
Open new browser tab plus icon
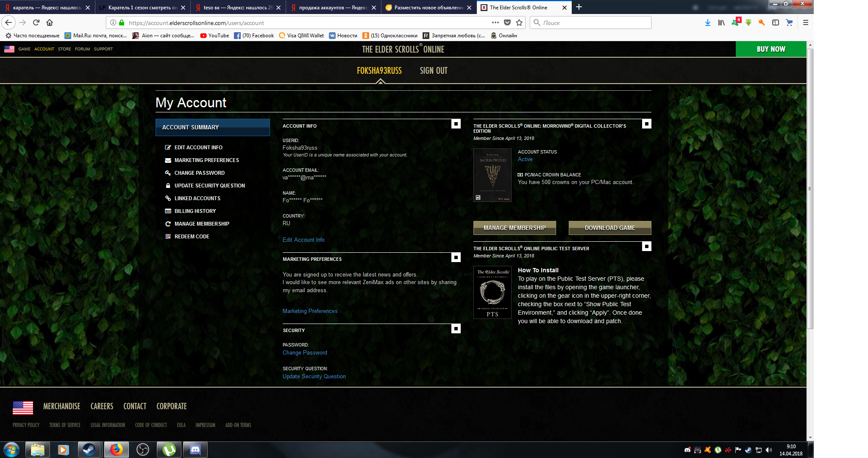click(579, 7)
